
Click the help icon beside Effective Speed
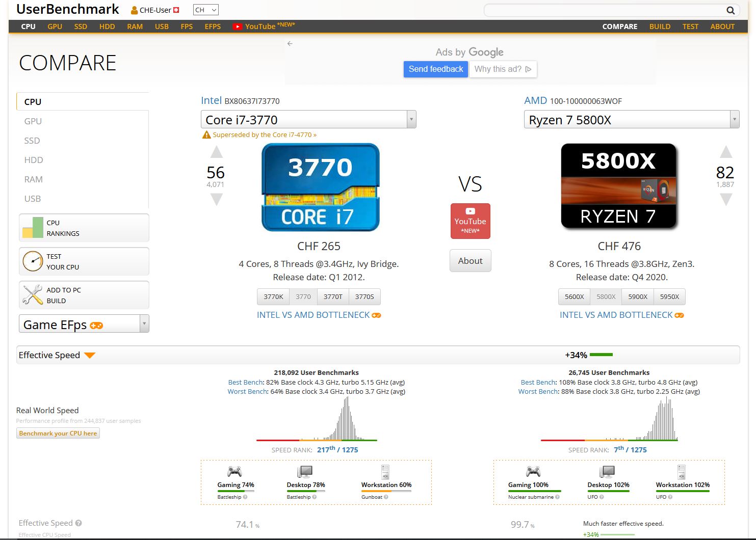[79, 523]
